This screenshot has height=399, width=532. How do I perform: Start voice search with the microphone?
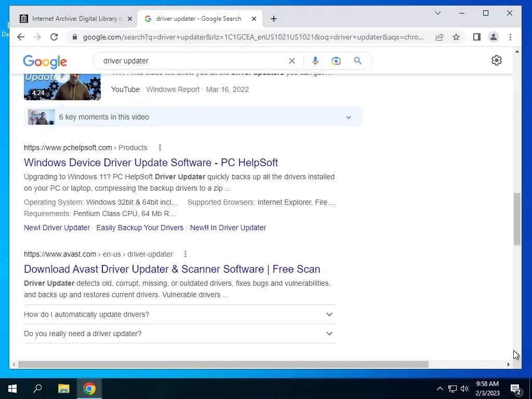[x=315, y=61]
